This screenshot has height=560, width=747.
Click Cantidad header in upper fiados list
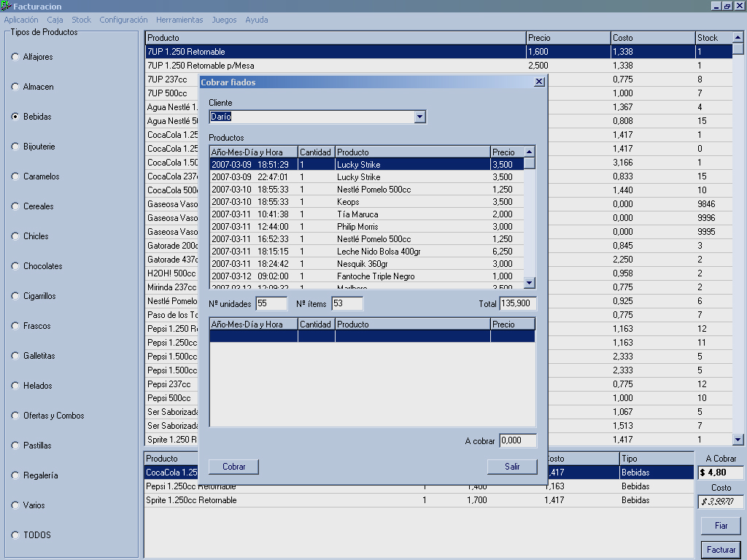tap(317, 152)
